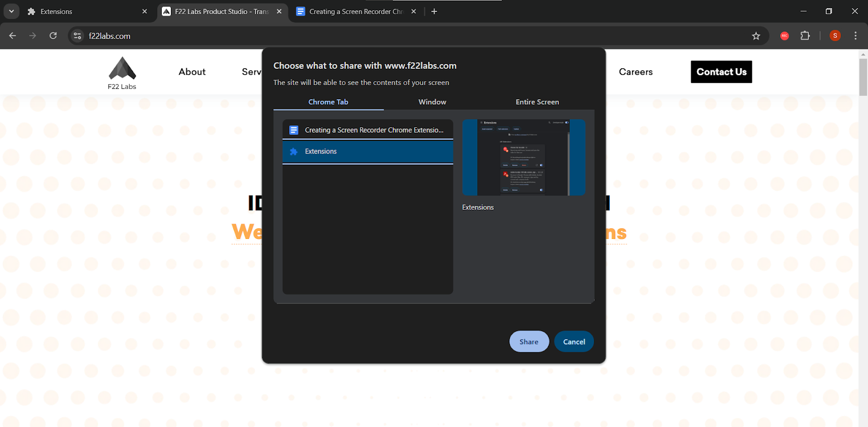
Task: Choose the Extensions tab entry in list
Action: [368, 152]
